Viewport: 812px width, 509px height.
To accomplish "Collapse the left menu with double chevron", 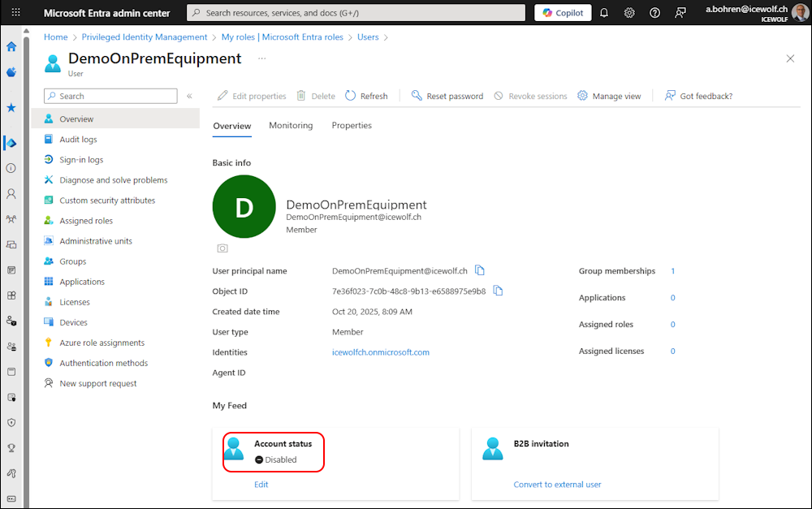I will tap(189, 96).
